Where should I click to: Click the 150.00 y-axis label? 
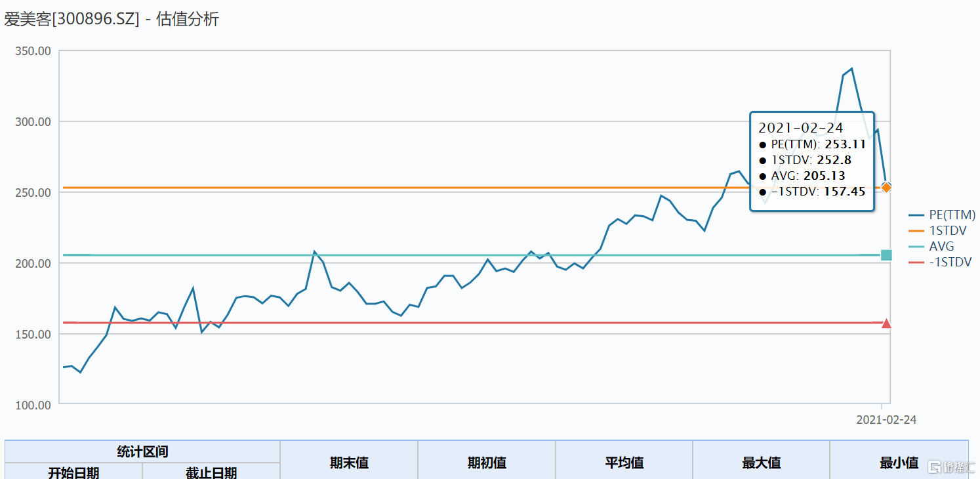point(33,334)
